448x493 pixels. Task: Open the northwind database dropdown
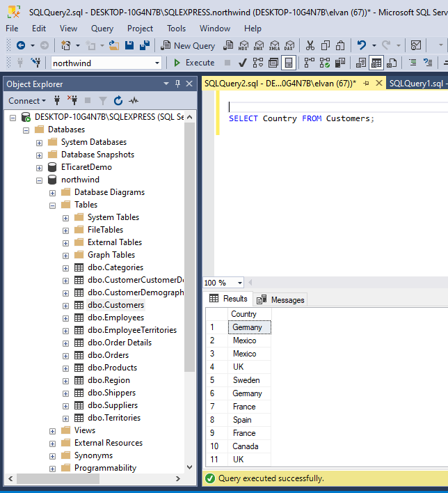pyautogui.click(x=157, y=63)
